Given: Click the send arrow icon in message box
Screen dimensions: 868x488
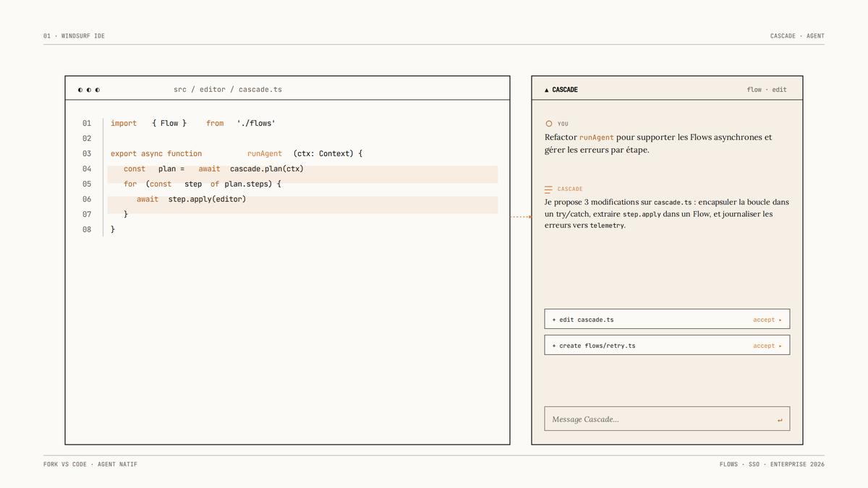Looking at the screenshot, I should [780, 419].
